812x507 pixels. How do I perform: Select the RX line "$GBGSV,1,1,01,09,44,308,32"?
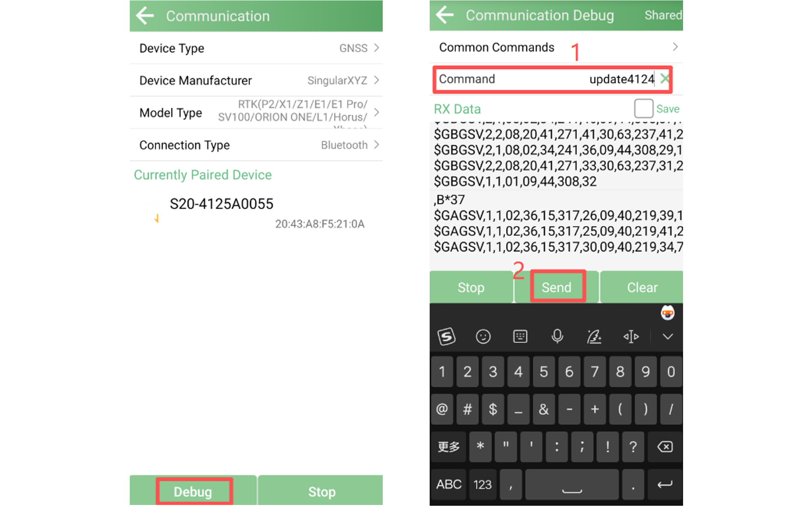click(515, 181)
